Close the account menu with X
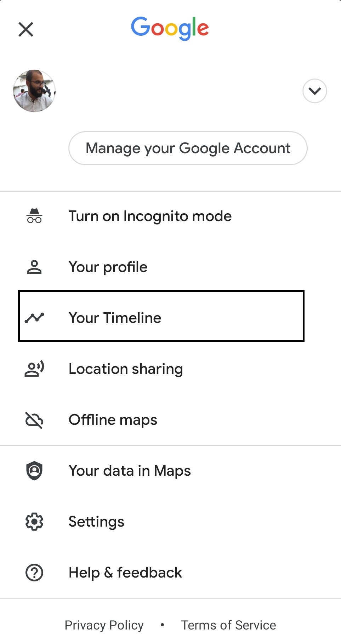 tap(26, 29)
